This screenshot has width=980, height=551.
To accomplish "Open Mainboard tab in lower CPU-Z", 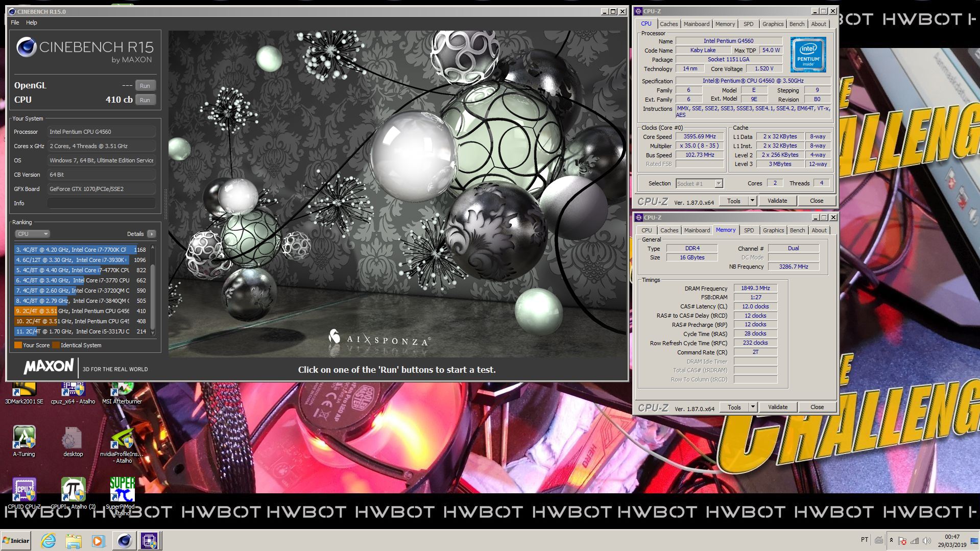I will (697, 230).
